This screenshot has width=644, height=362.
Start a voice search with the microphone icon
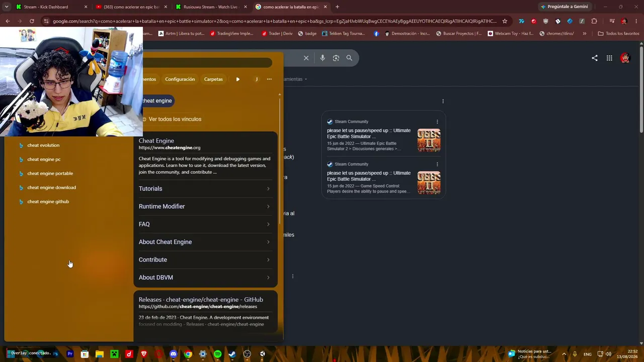tap(323, 58)
